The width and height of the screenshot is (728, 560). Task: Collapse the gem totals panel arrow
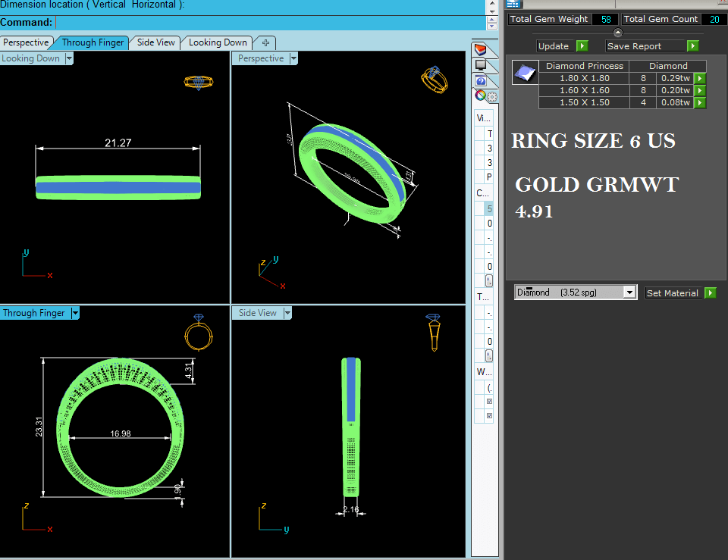[x=617, y=33]
